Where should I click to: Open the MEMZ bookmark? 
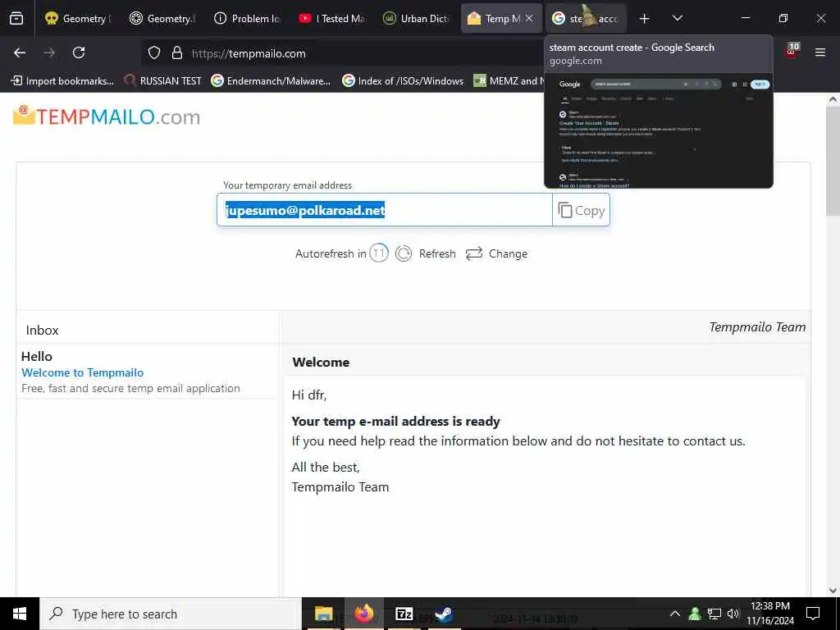509,81
